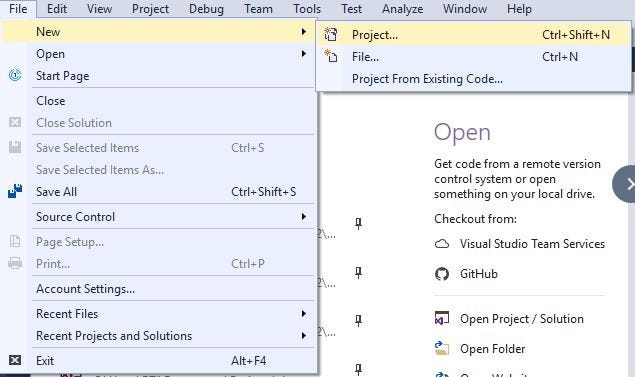This screenshot has height=377, width=635.
Task: Click the Alt+F4 shortcut text
Action: (x=248, y=360)
